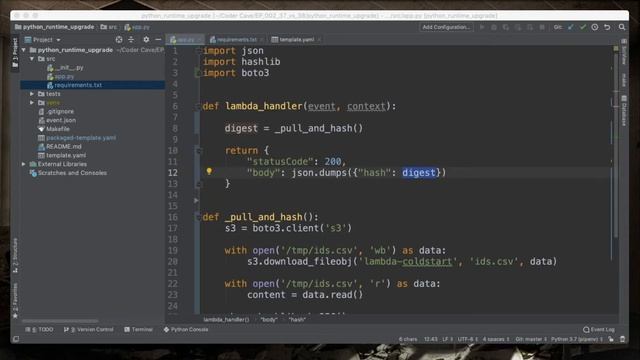Screen dimensions: 640x360
Task: Click the lock icon in the status bar
Action: pos(611,339)
